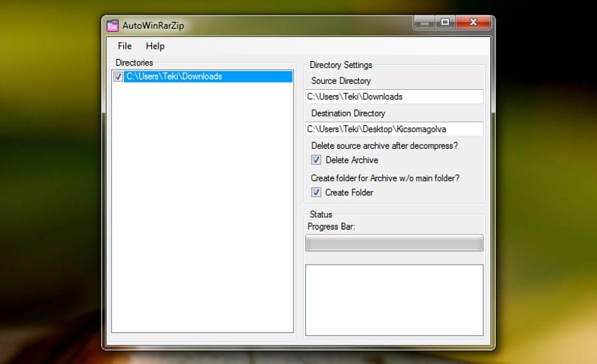Image resolution: width=597 pixels, height=364 pixels.
Task: Toggle the Delete Archive checkbox
Action: tap(316, 160)
